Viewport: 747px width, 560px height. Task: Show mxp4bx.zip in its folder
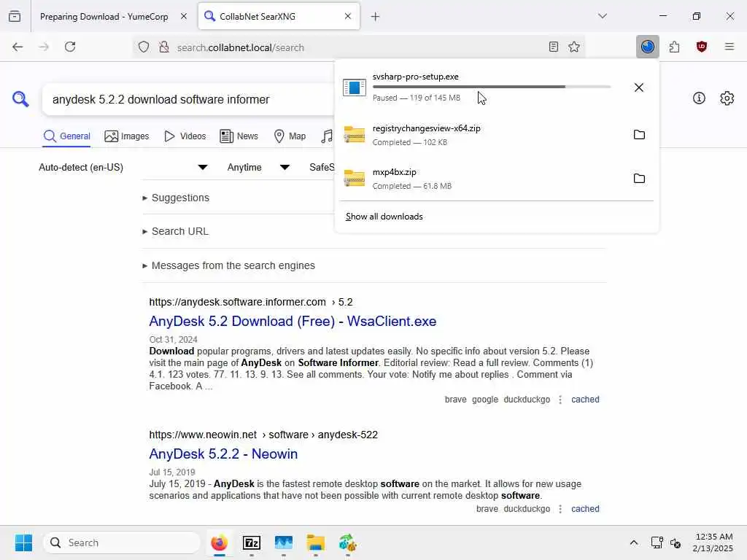pyautogui.click(x=639, y=179)
